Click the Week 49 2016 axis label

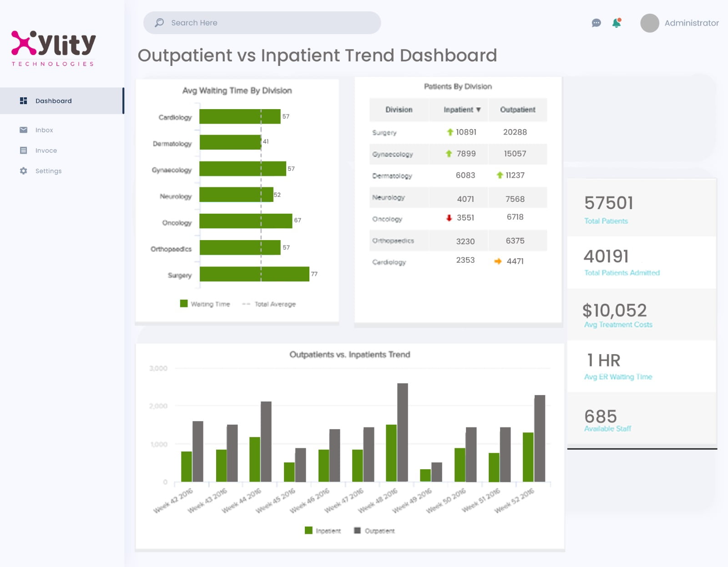[x=412, y=501]
